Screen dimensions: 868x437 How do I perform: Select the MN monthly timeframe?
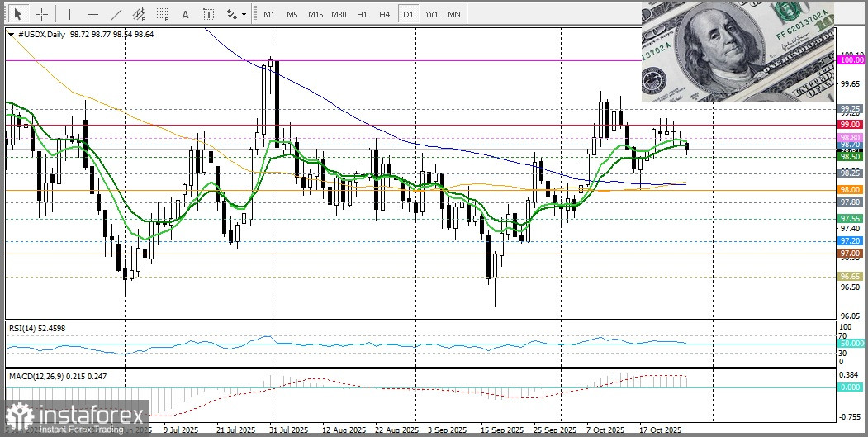pos(454,14)
